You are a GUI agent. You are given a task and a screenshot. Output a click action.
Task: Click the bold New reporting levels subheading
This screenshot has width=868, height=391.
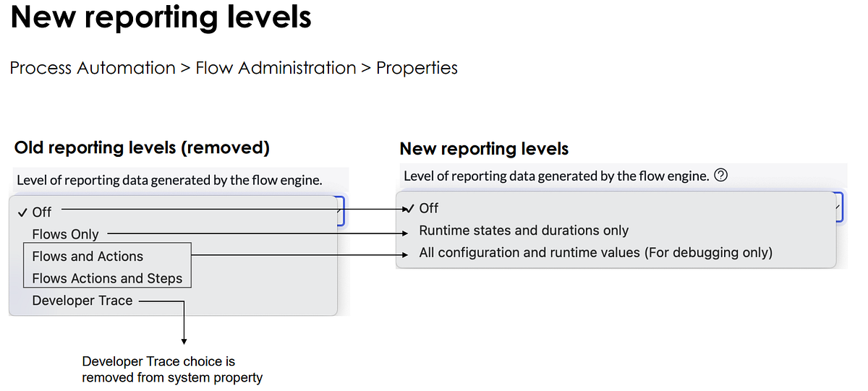(x=484, y=150)
